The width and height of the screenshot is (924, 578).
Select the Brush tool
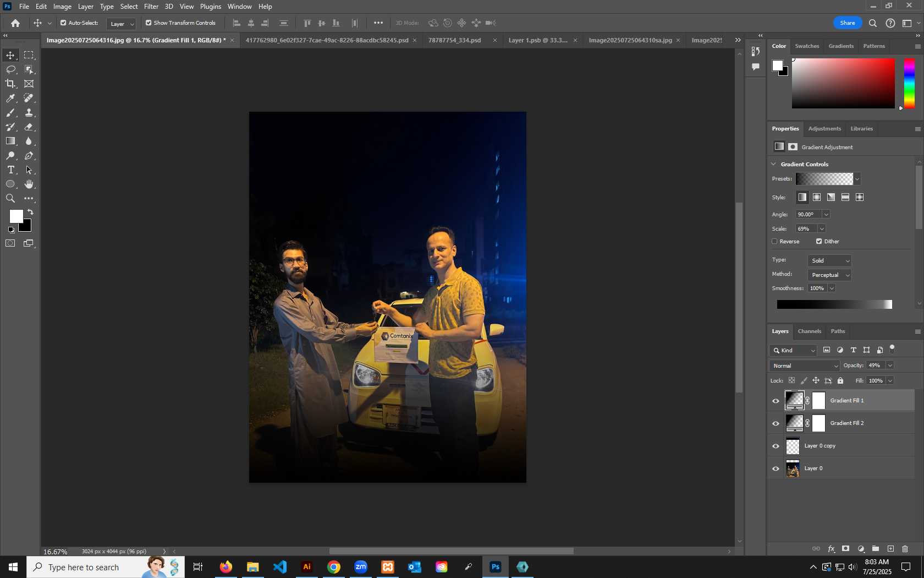tap(10, 112)
